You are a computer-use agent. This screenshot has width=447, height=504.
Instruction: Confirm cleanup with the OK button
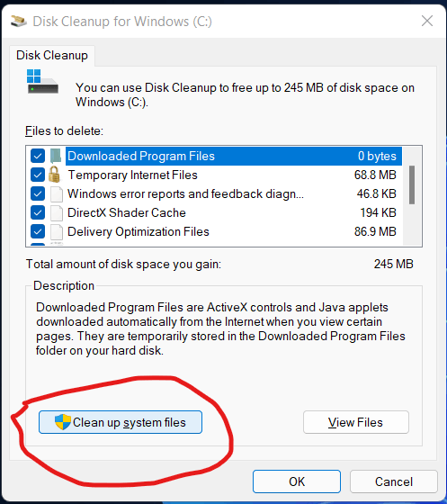pyautogui.click(x=297, y=481)
